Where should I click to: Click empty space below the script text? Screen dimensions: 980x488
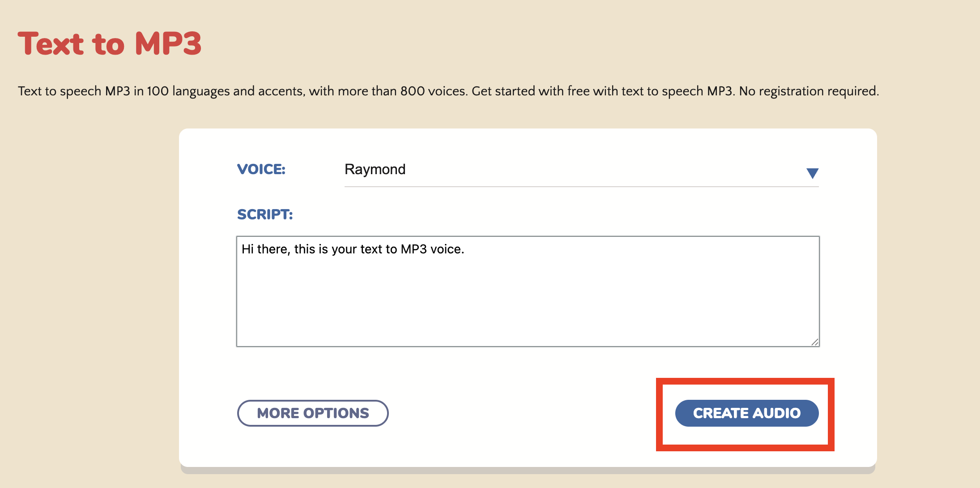pyautogui.click(x=528, y=304)
